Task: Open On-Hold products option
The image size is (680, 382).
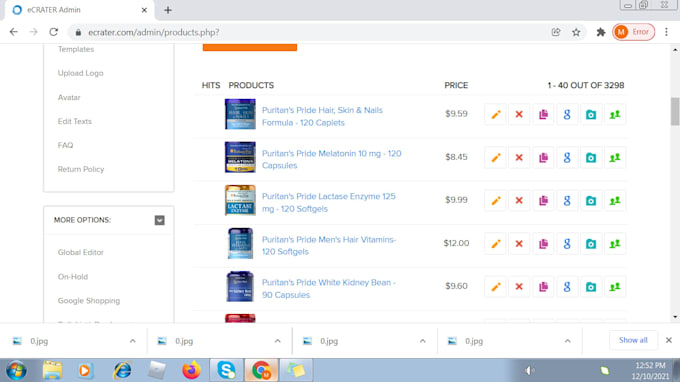Action: coord(73,277)
